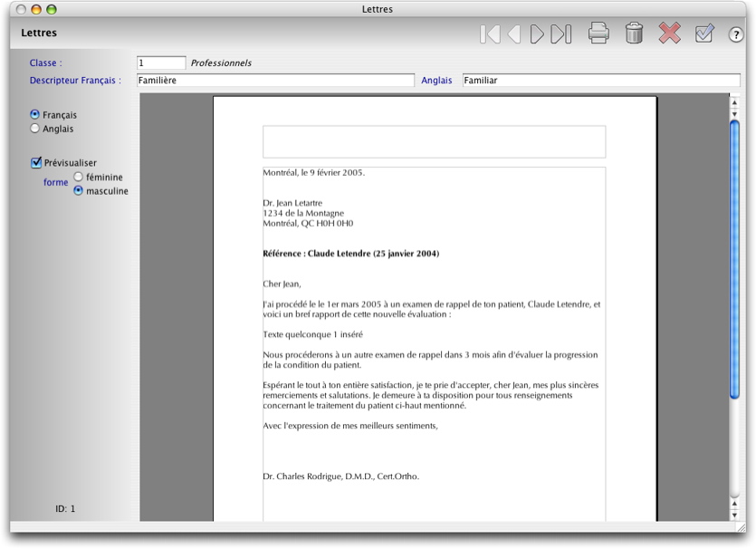Image resolution: width=756 pixels, height=549 pixels.
Task: Click 'Avec l'expression de mes meilleurs sentiments'
Action: point(350,426)
